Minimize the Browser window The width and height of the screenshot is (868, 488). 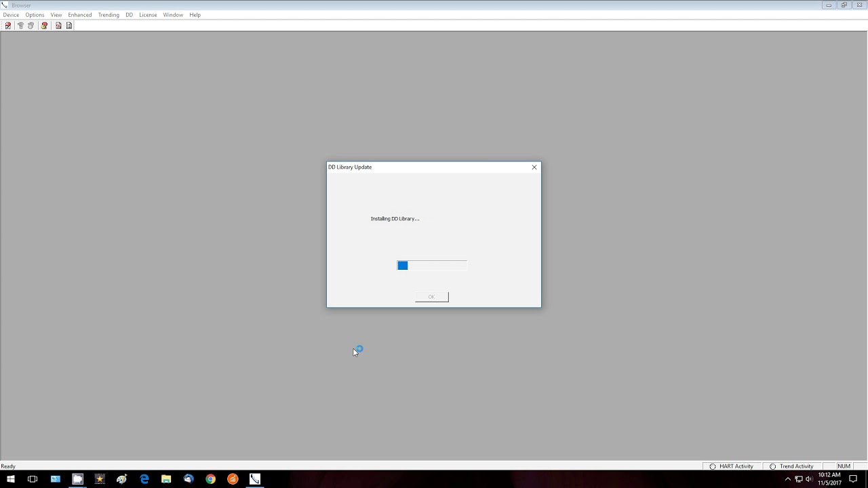829,5
